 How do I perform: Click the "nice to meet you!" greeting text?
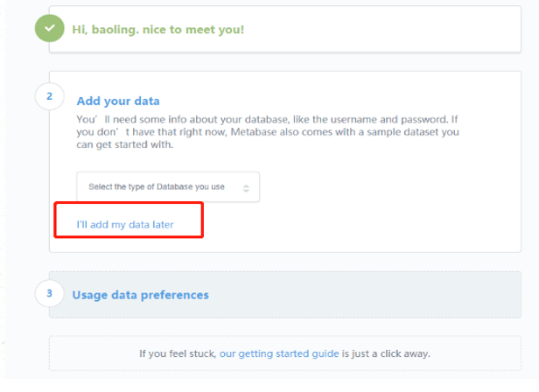198,30
